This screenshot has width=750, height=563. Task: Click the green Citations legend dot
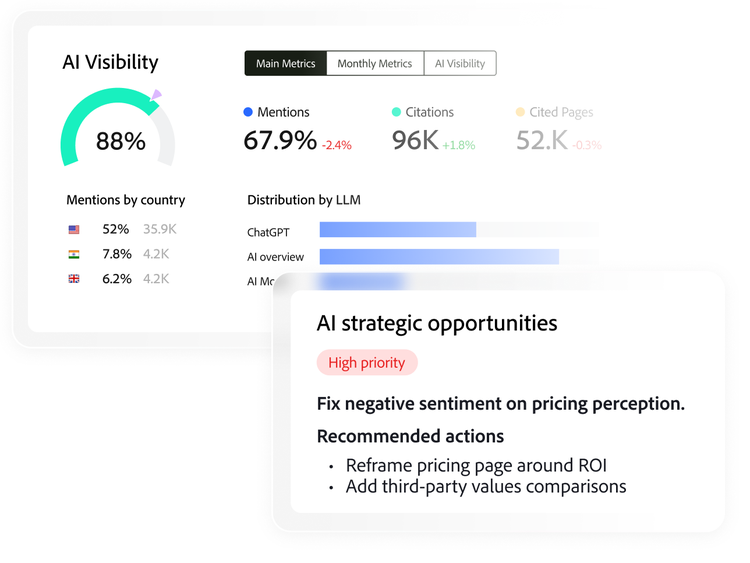pos(396,112)
